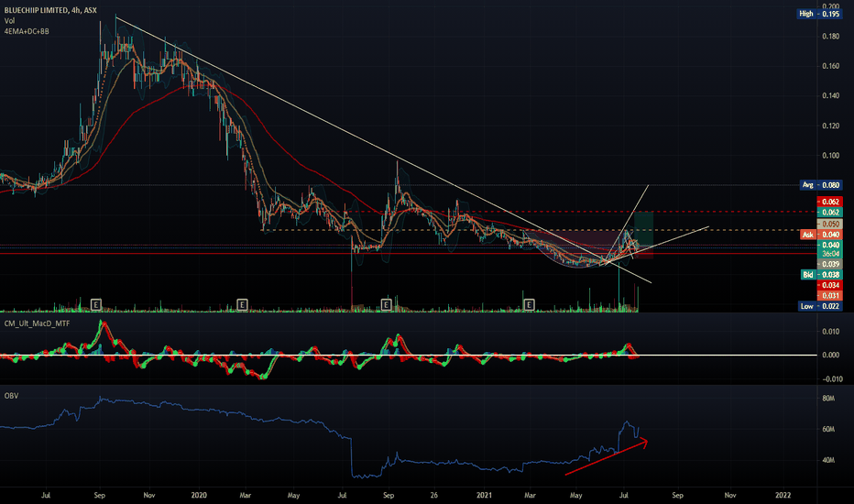
Task: Click the Avg 0.080 price label
Action: click(821, 185)
